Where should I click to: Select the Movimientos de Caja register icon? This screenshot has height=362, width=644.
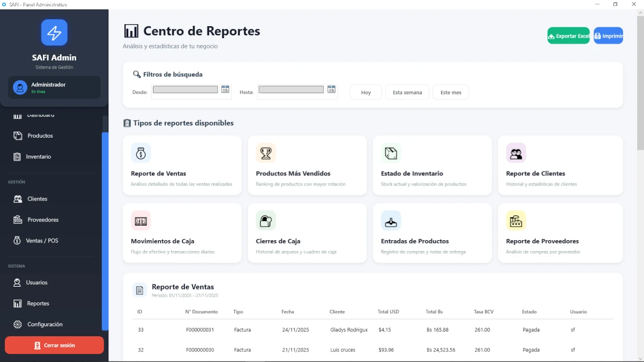pyautogui.click(x=141, y=220)
